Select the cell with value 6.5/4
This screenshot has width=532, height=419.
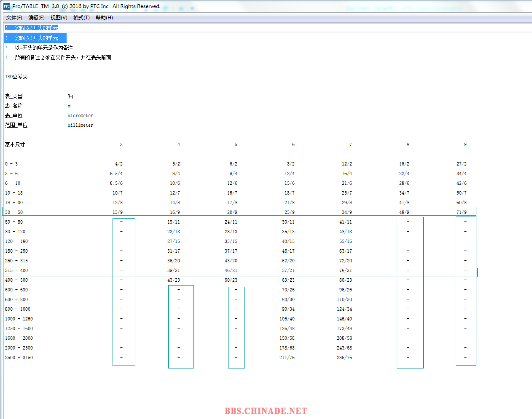point(116,173)
